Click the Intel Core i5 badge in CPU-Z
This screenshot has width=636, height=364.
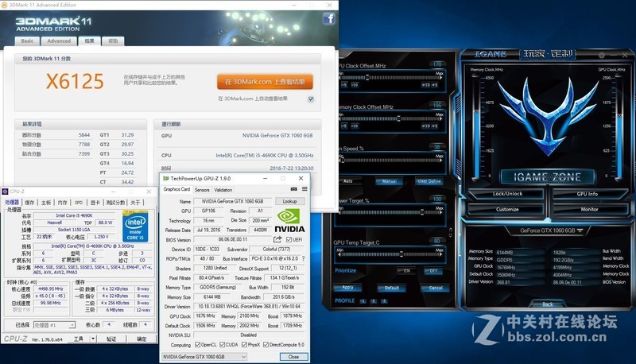pos(135,226)
